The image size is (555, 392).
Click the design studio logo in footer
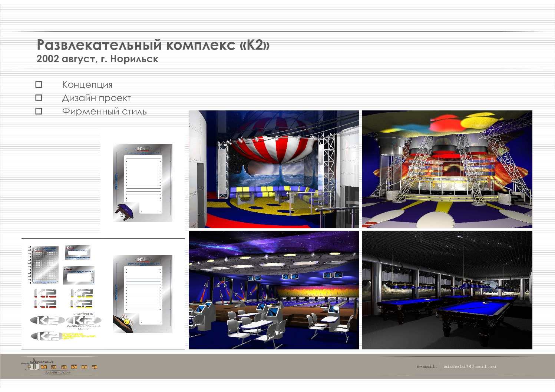tap(59, 366)
